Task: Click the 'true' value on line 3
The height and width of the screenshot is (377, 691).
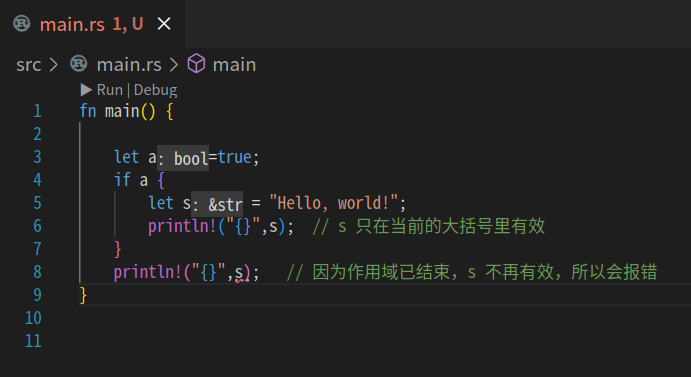Action: [x=234, y=157]
